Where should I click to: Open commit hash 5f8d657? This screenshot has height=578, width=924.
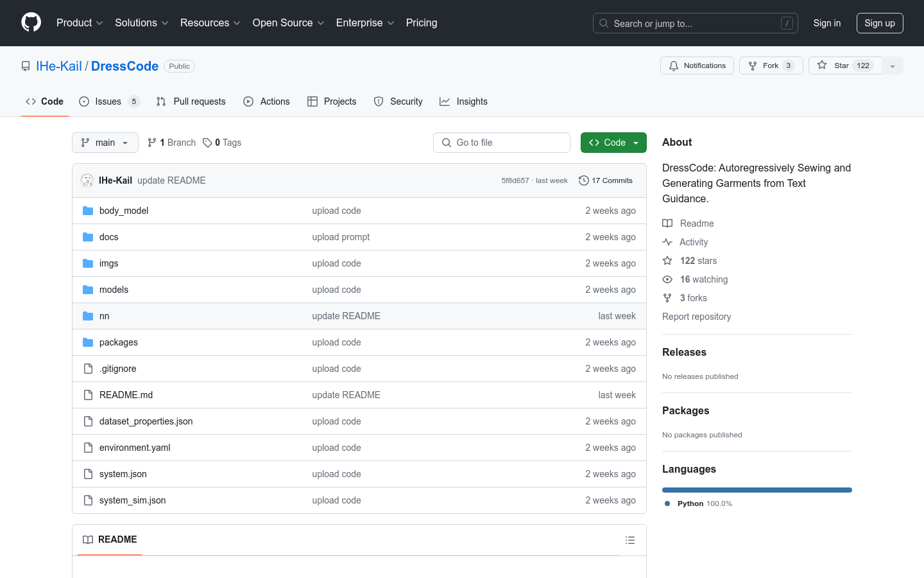point(515,180)
